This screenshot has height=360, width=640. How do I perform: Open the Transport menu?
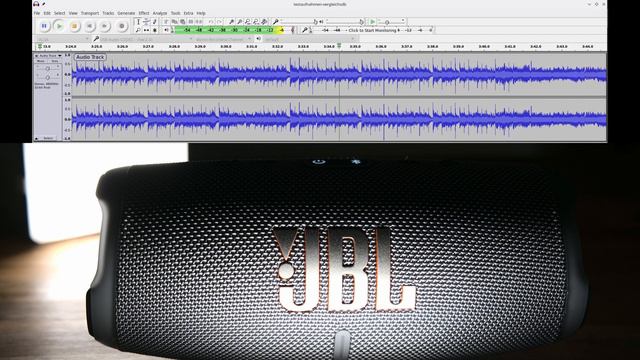tap(90, 13)
